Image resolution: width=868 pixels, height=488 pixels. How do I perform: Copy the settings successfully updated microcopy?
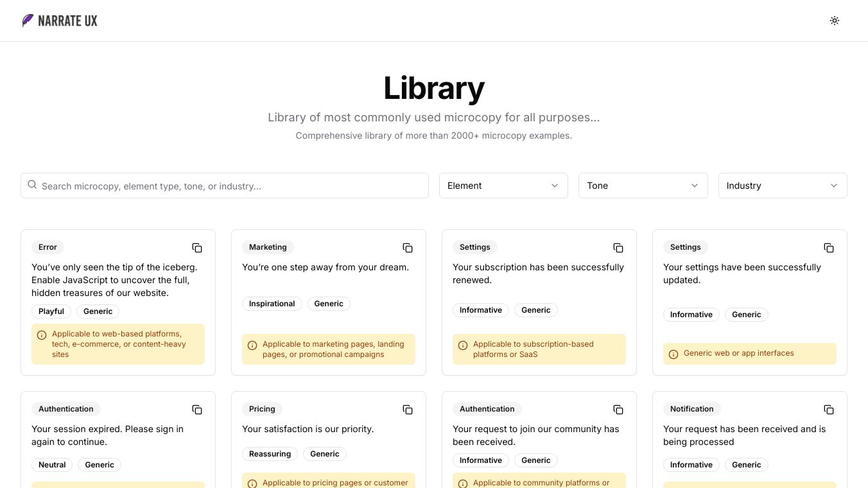[829, 248]
